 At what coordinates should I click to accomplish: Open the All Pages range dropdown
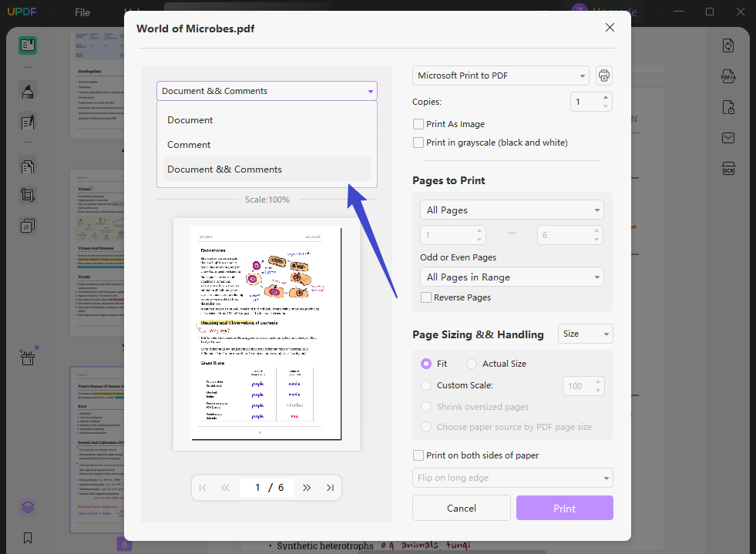click(x=512, y=210)
